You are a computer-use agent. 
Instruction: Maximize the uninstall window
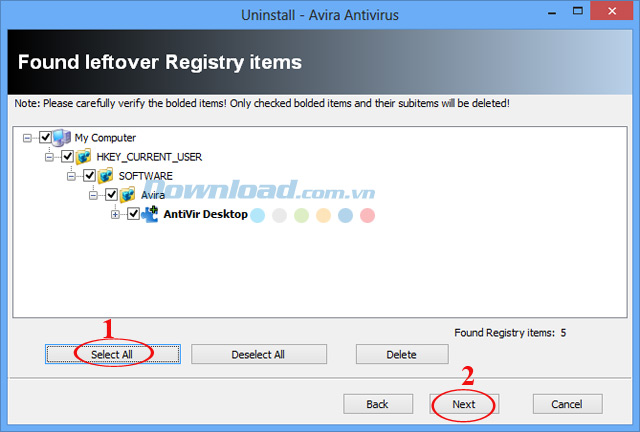pyautogui.click(x=578, y=11)
